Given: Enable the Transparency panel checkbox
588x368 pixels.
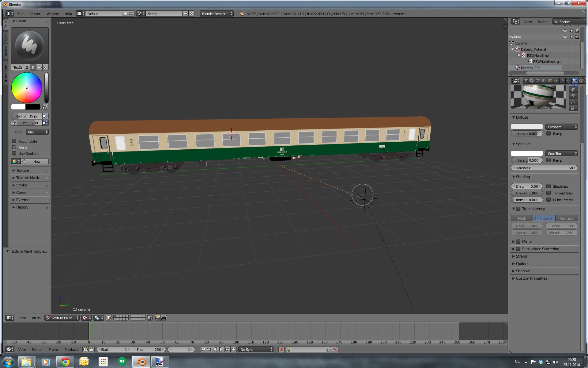Looking at the screenshot, I should pos(518,209).
